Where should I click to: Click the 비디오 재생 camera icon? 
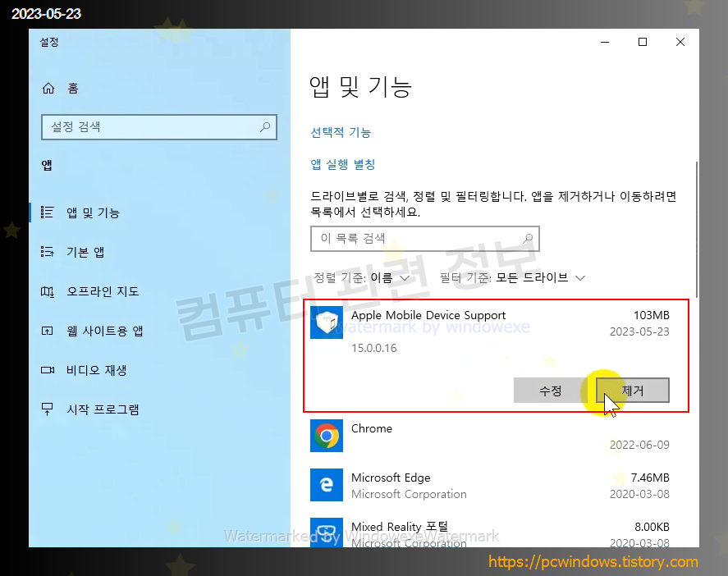pyautogui.click(x=48, y=370)
